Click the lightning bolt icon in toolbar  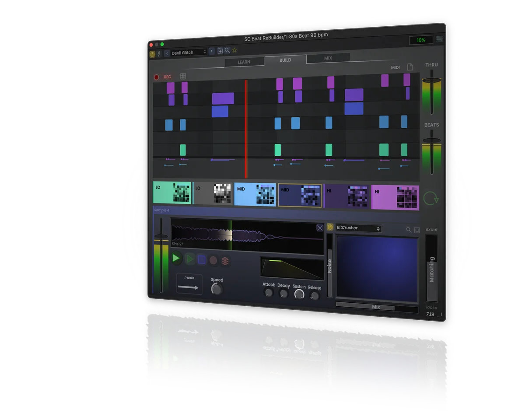pos(159,54)
